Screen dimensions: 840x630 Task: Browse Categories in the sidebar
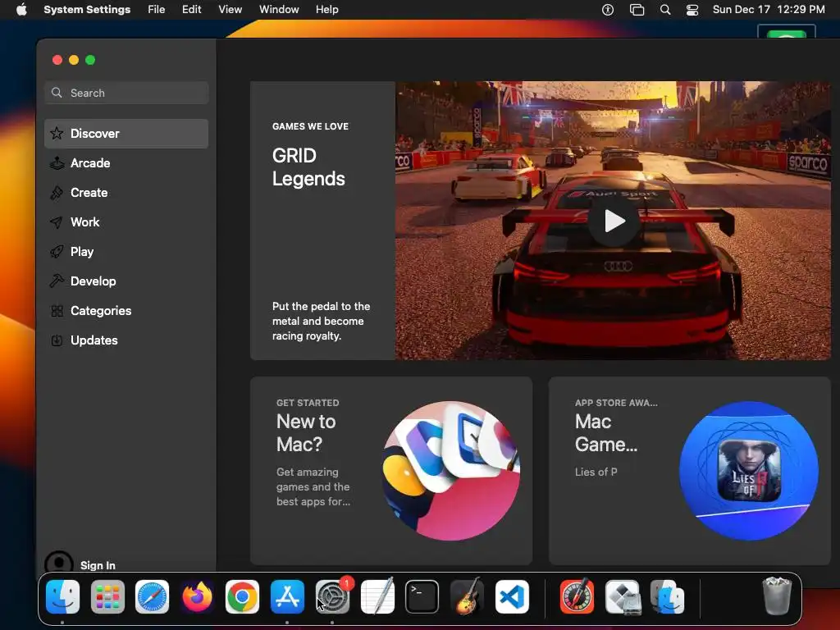(x=126, y=310)
